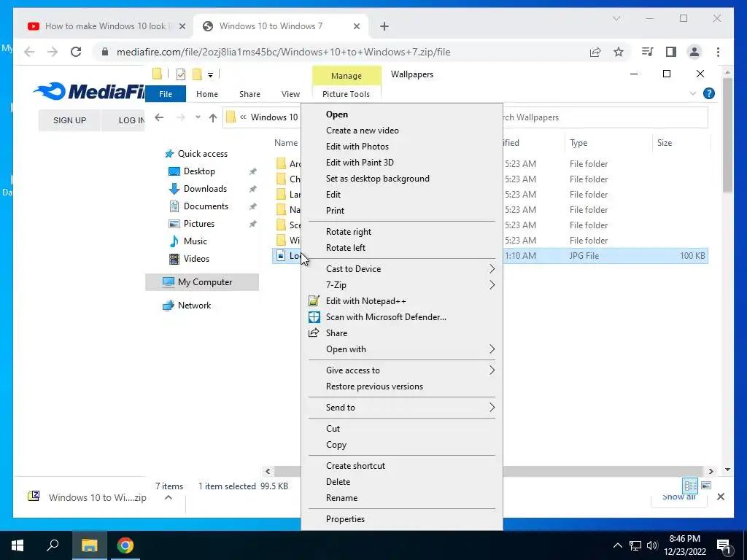
Task: Choose 'Restore previous versions' entry
Action: click(374, 386)
